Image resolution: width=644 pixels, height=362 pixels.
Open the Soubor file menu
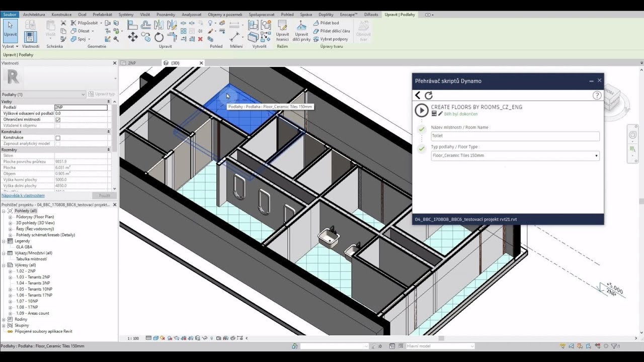pyautogui.click(x=10, y=15)
